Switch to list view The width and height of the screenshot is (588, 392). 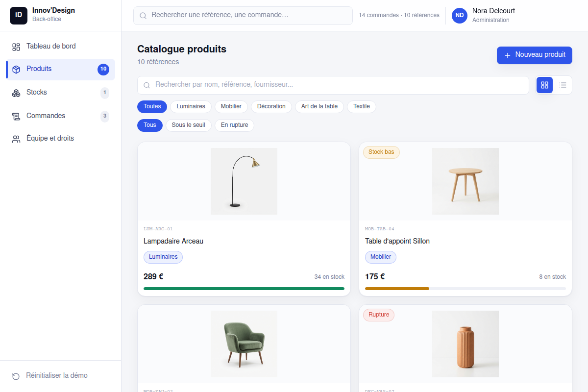point(563,85)
